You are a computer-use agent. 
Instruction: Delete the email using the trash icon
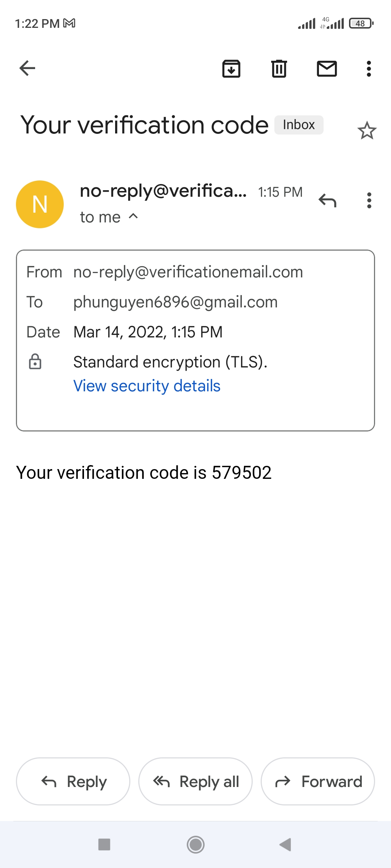(279, 68)
